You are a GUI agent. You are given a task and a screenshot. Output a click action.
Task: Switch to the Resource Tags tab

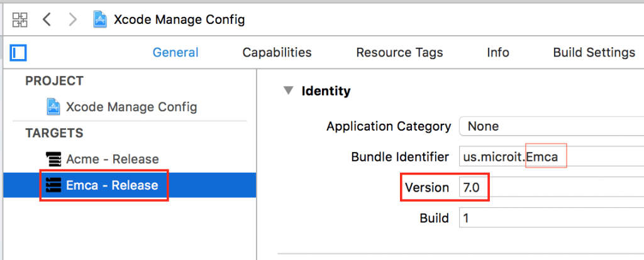coord(399,53)
